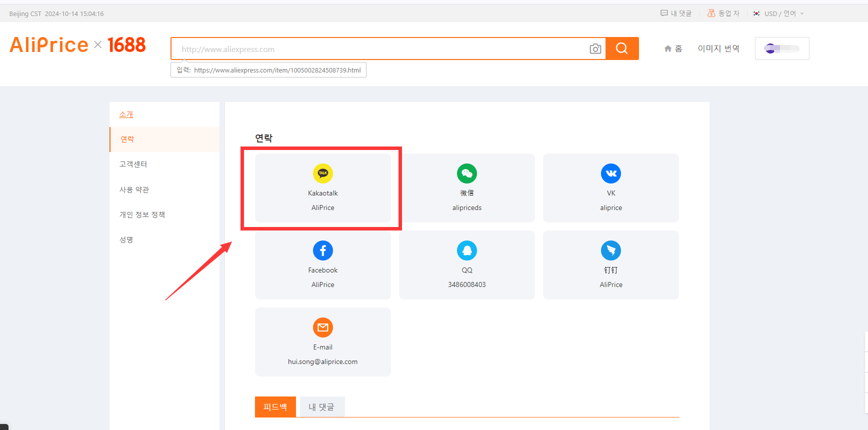
Task: Click the 연락 section heading
Action: pos(264,138)
